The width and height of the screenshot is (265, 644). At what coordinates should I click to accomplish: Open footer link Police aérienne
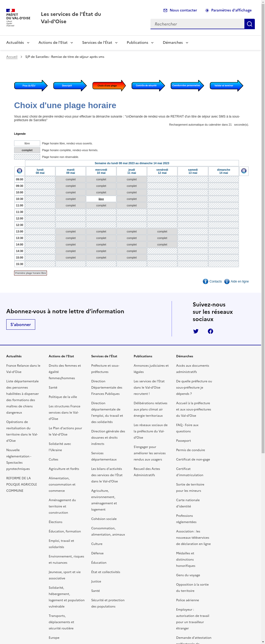(x=188, y=600)
